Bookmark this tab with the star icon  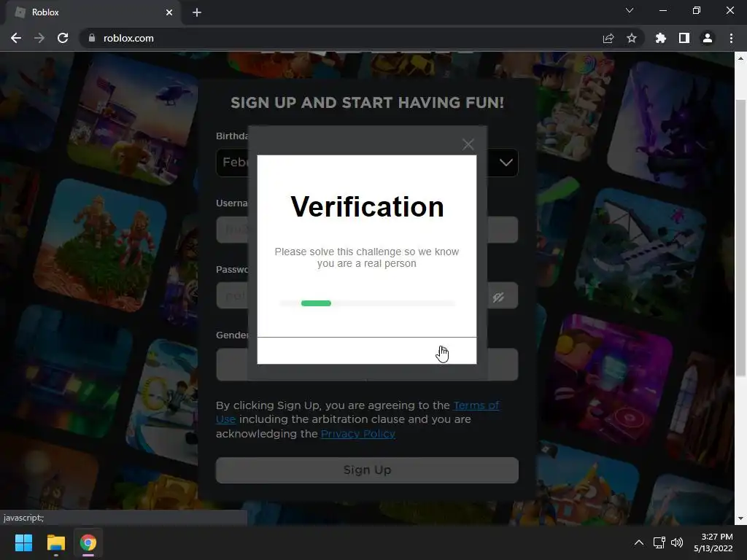(632, 38)
